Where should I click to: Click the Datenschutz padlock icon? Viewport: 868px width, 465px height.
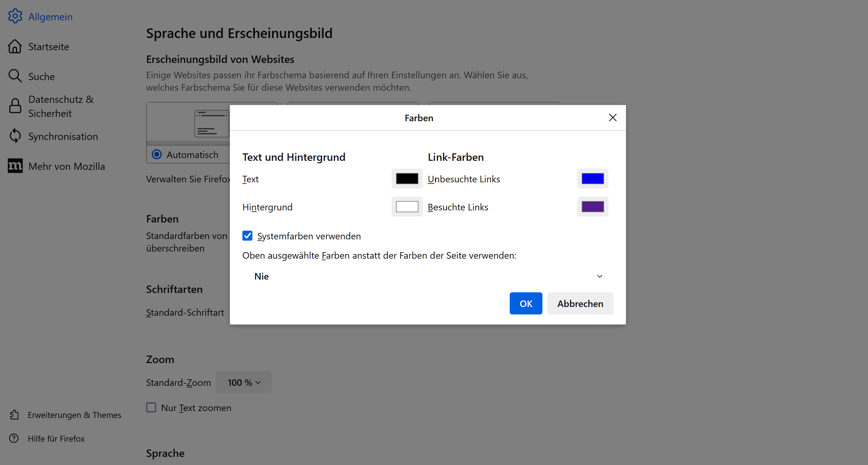point(15,106)
